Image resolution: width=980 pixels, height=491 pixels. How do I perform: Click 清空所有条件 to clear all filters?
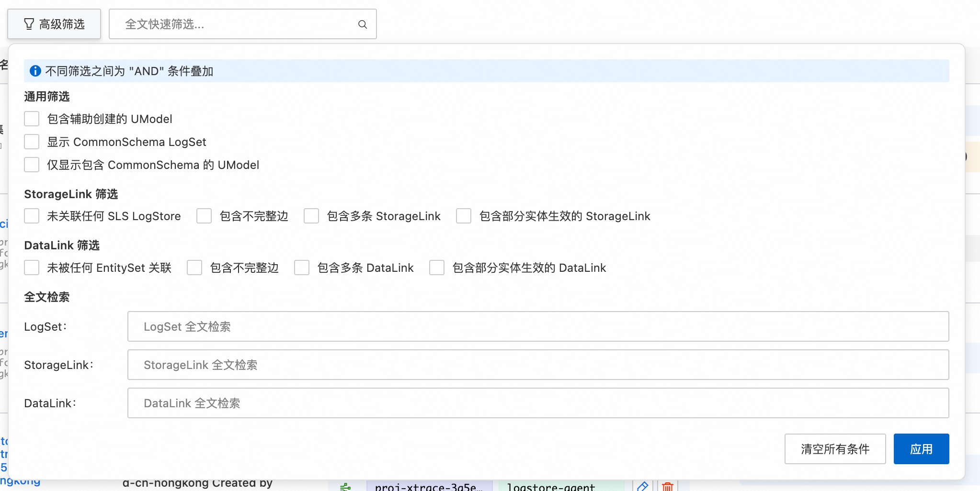(x=835, y=449)
